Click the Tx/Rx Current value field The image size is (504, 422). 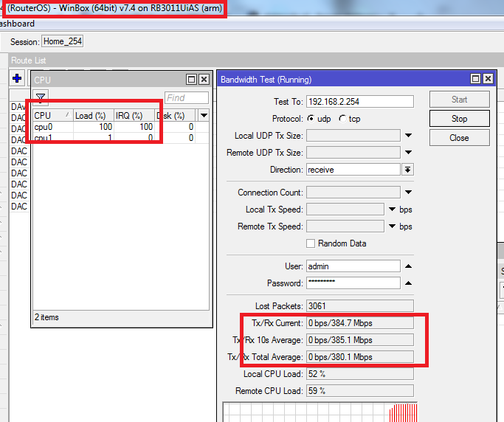[x=360, y=323]
